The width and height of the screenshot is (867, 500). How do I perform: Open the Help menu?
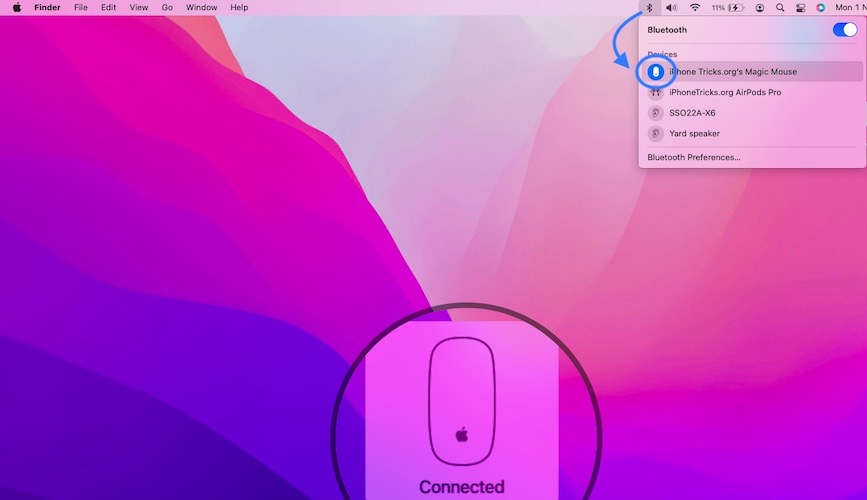[239, 8]
